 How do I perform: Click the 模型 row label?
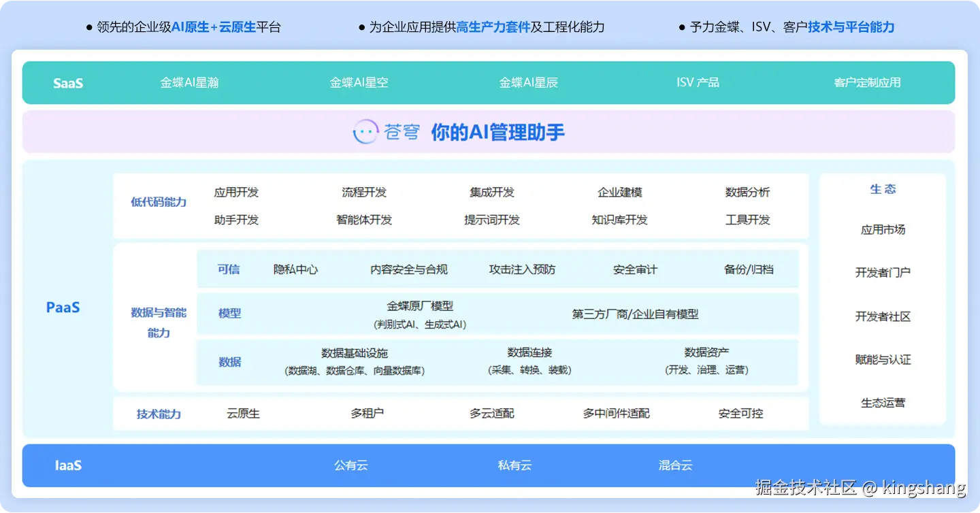coord(230,314)
